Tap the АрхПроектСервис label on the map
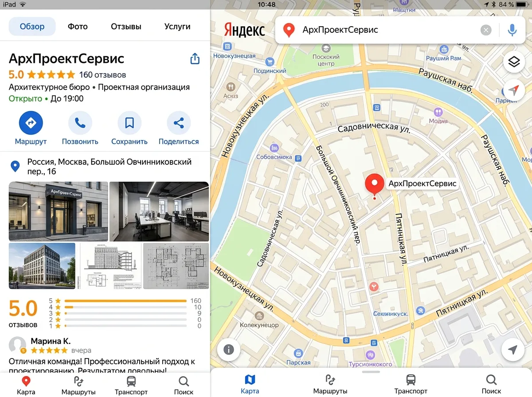532x397 pixels. point(422,183)
